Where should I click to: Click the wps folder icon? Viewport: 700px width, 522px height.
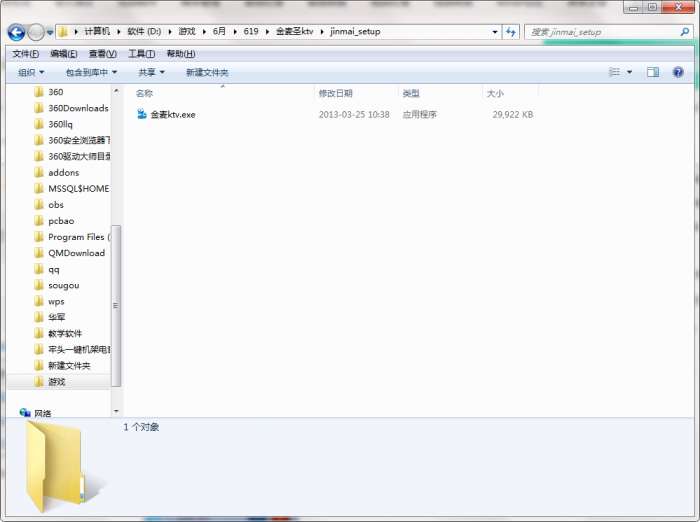(39, 301)
